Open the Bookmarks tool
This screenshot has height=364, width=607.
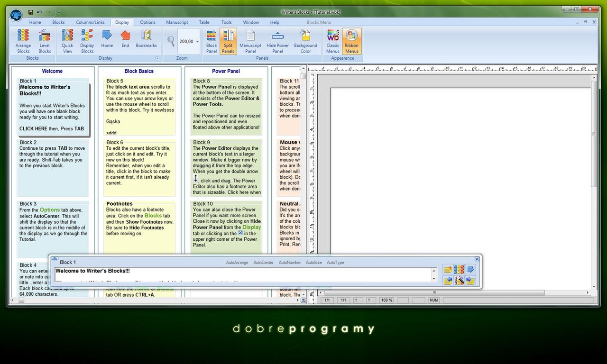[x=146, y=39]
